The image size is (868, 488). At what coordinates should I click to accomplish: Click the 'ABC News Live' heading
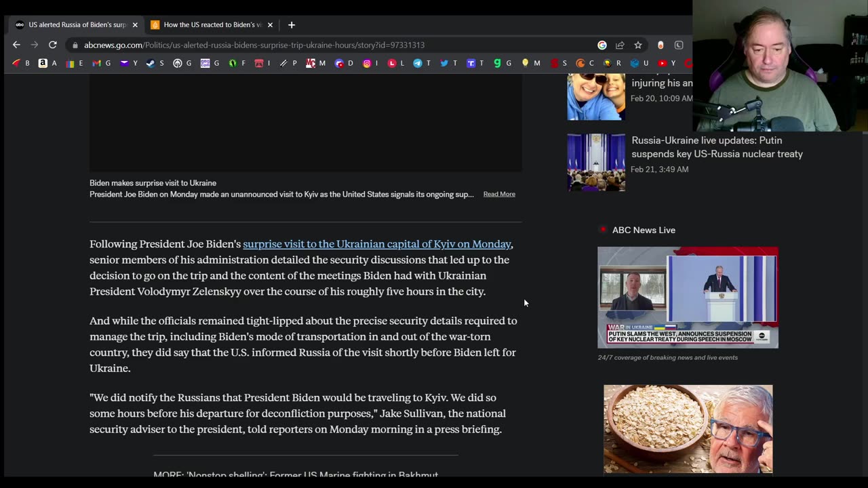pyautogui.click(x=644, y=230)
